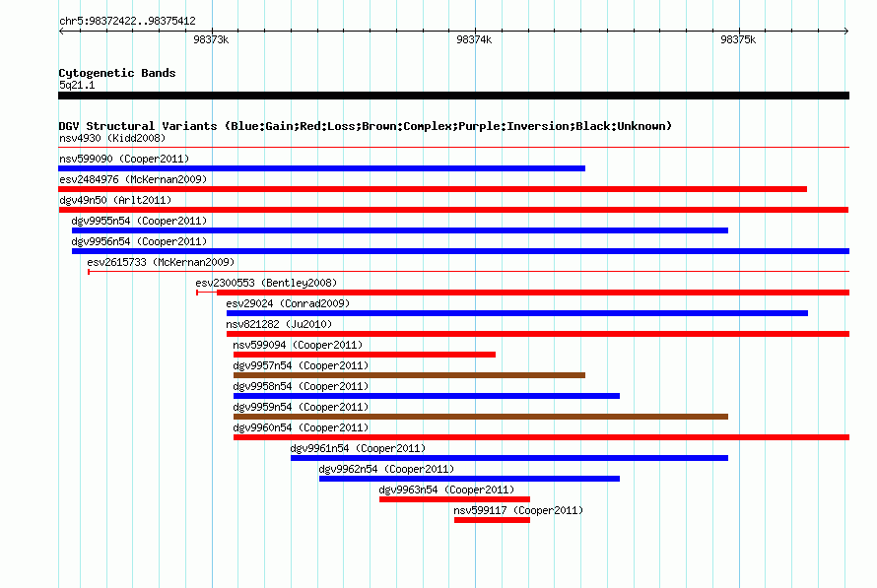Open variant label nsv599094 (Cooper2011)
The height and width of the screenshot is (588, 877).
(x=298, y=345)
